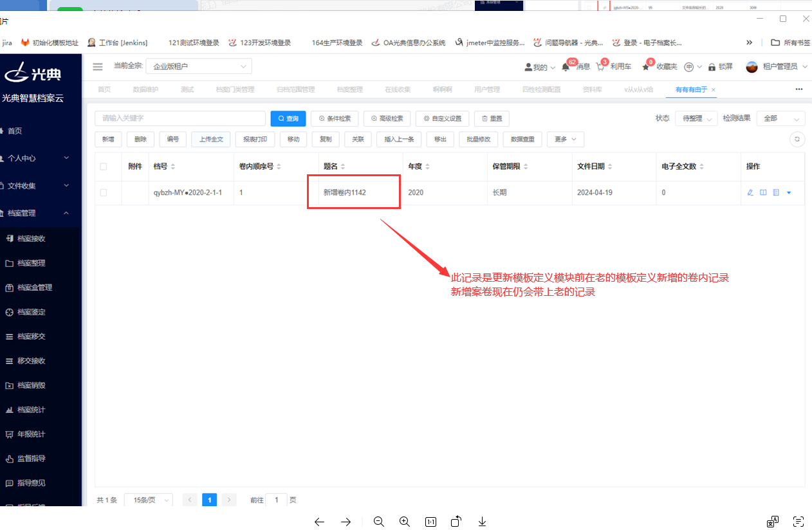Download the image with the down arrow icon

click(482, 522)
